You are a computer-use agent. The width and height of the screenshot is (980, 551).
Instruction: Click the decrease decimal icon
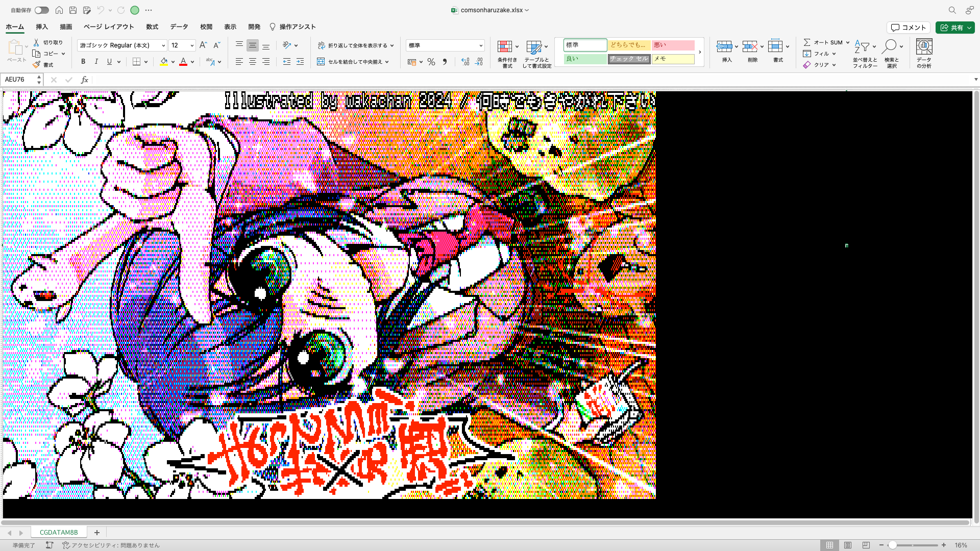[479, 62]
